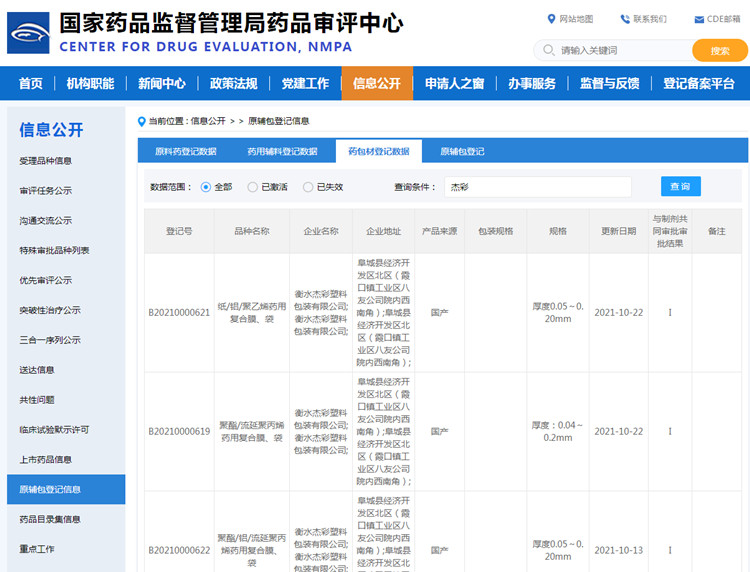Click registration number B20210000619
Viewport: 750px width, 572px height.
[179, 432]
